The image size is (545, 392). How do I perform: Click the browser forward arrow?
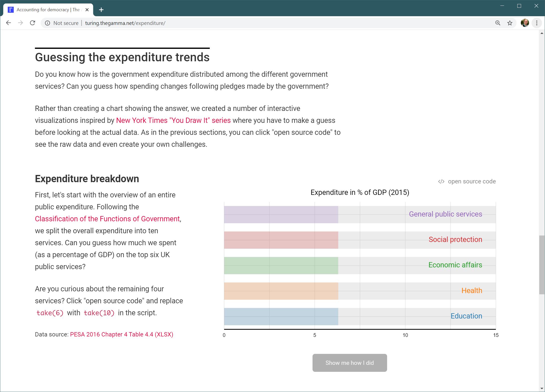(x=20, y=23)
